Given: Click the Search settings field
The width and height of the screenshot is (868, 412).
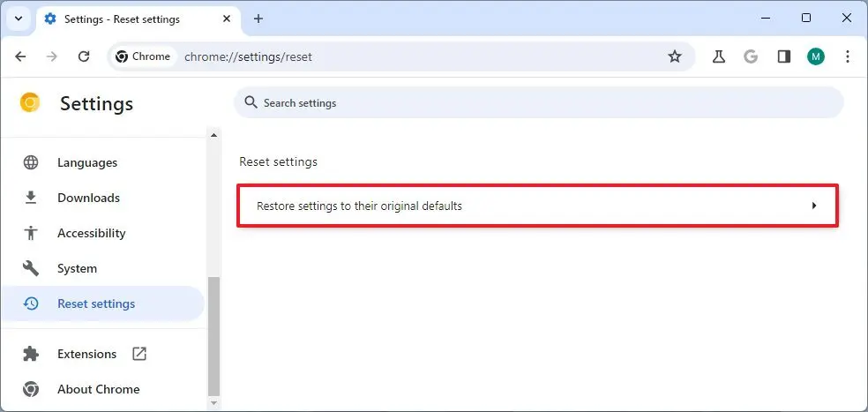Looking at the screenshot, I should [x=538, y=103].
